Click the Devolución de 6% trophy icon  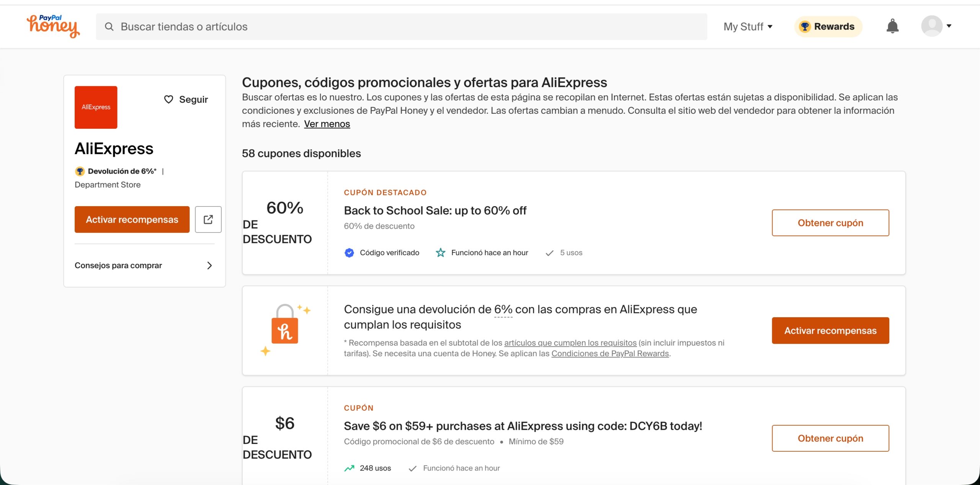pos(80,171)
